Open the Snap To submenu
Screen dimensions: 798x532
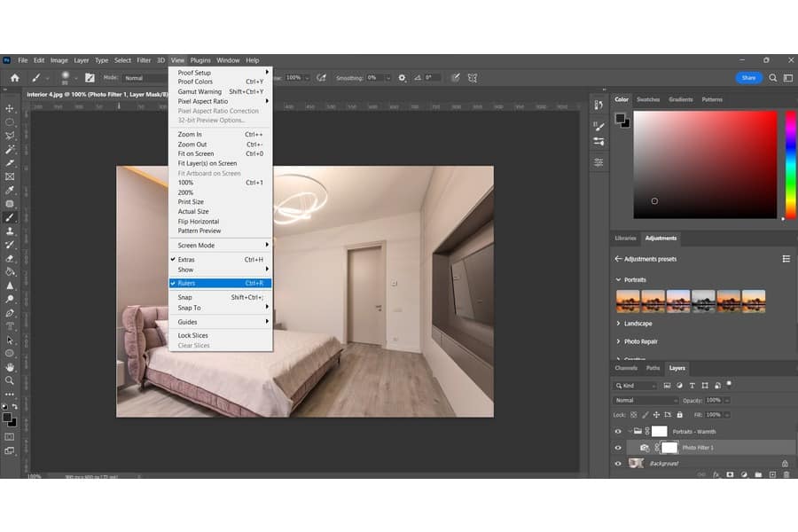(x=221, y=308)
